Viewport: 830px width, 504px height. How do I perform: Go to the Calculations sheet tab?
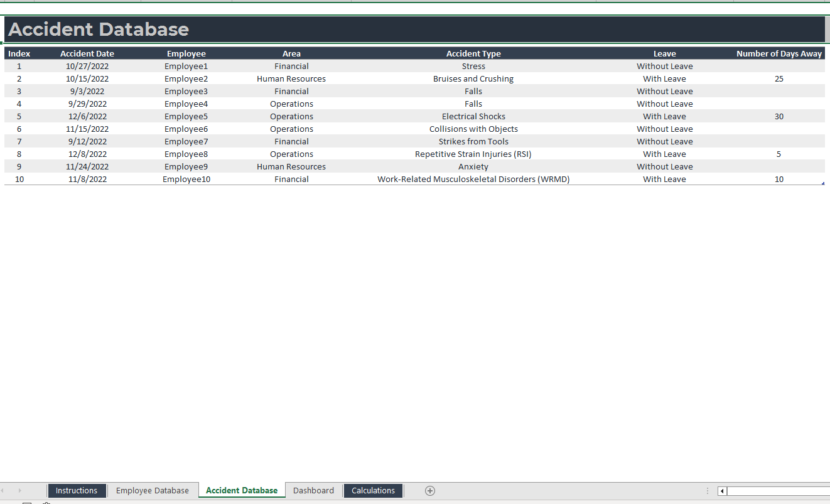pos(373,491)
